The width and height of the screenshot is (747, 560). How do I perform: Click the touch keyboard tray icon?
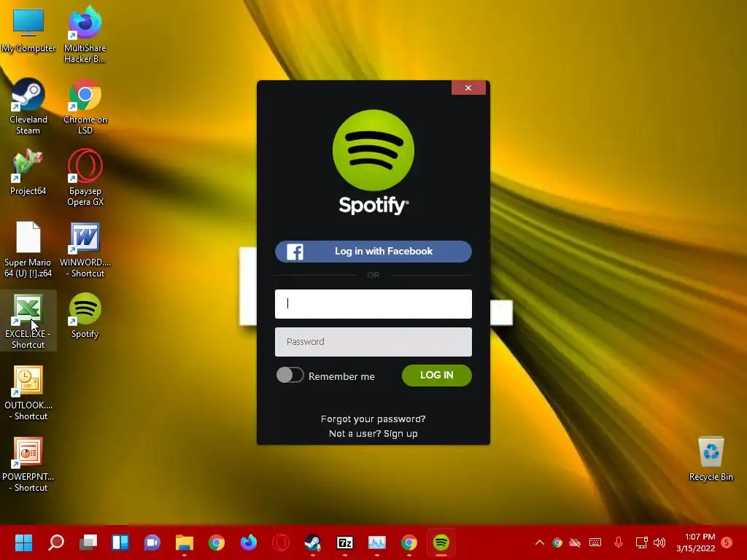coord(595,542)
